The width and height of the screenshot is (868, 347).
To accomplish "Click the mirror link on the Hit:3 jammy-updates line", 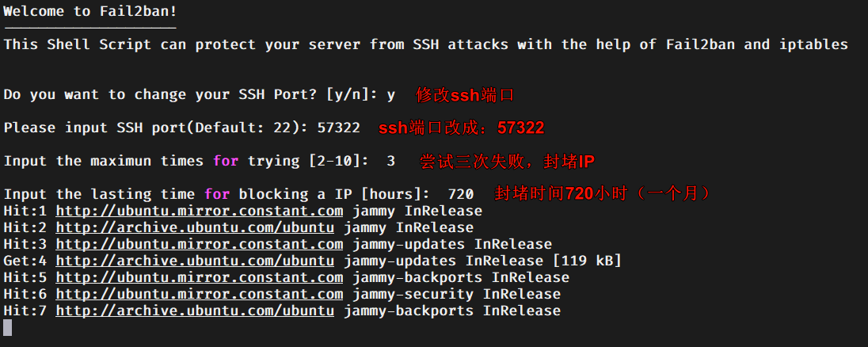I will (x=200, y=244).
